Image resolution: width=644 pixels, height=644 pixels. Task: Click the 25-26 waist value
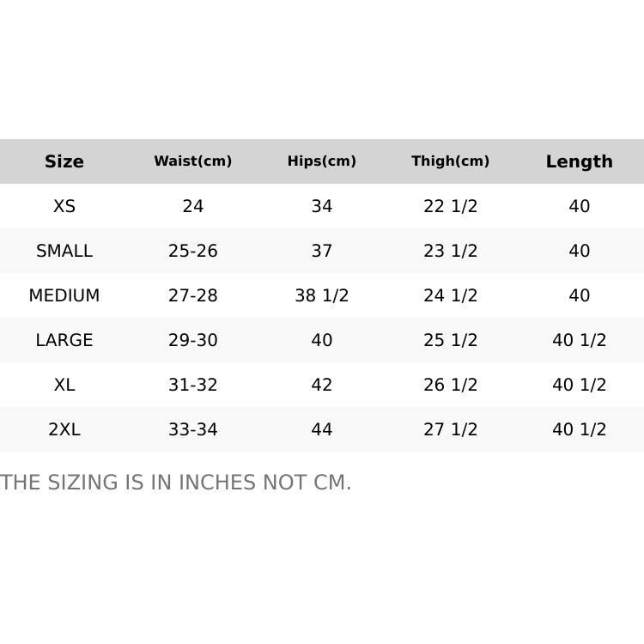click(193, 251)
